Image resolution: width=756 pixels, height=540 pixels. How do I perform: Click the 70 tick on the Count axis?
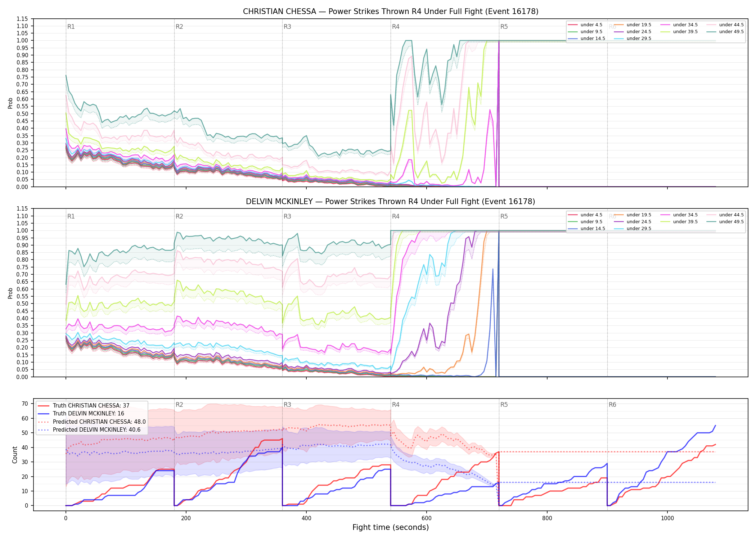point(25,404)
